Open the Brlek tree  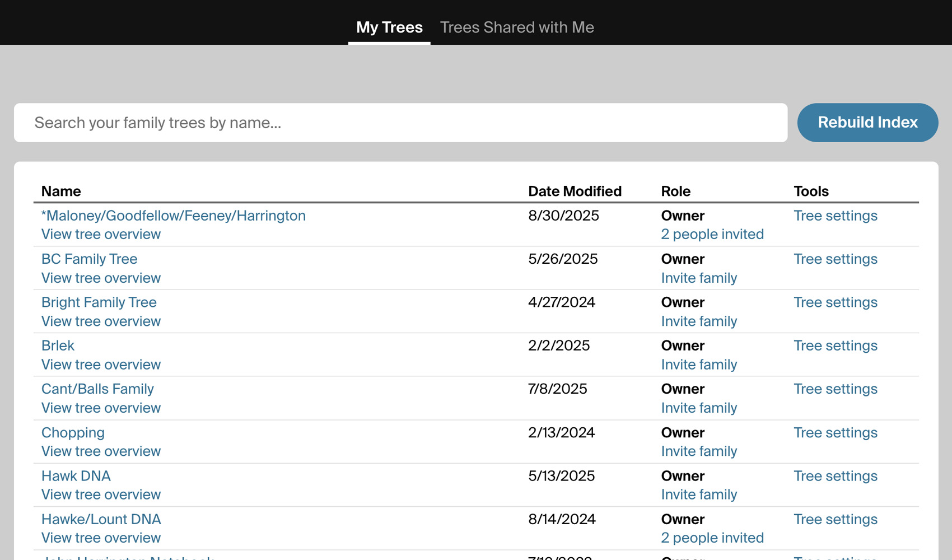[58, 346]
